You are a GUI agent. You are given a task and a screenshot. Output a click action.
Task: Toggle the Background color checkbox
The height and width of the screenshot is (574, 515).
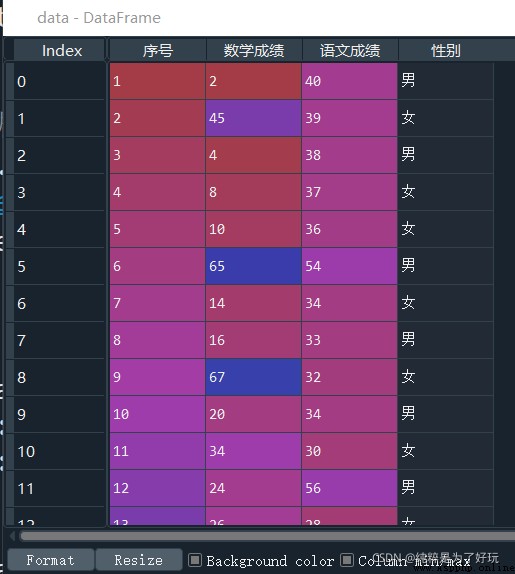click(195, 560)
